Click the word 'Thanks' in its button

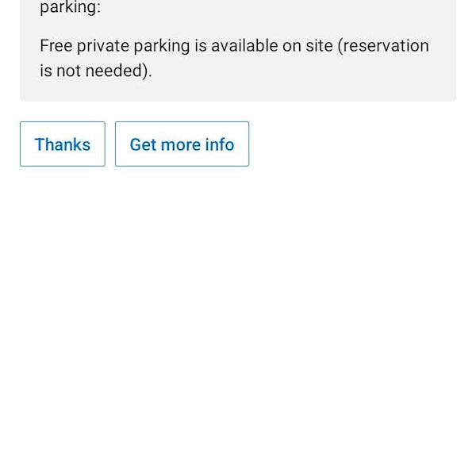63,144
